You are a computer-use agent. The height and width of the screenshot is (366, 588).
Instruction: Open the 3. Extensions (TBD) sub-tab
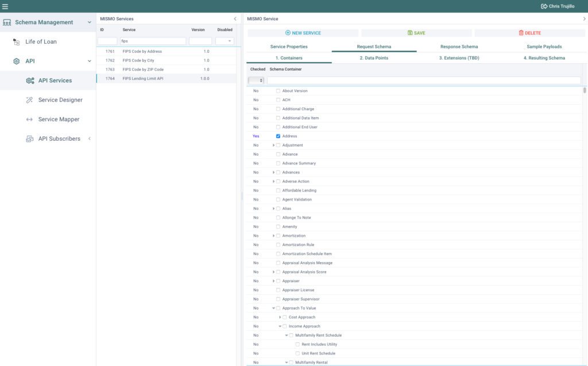tap(459, 58)
